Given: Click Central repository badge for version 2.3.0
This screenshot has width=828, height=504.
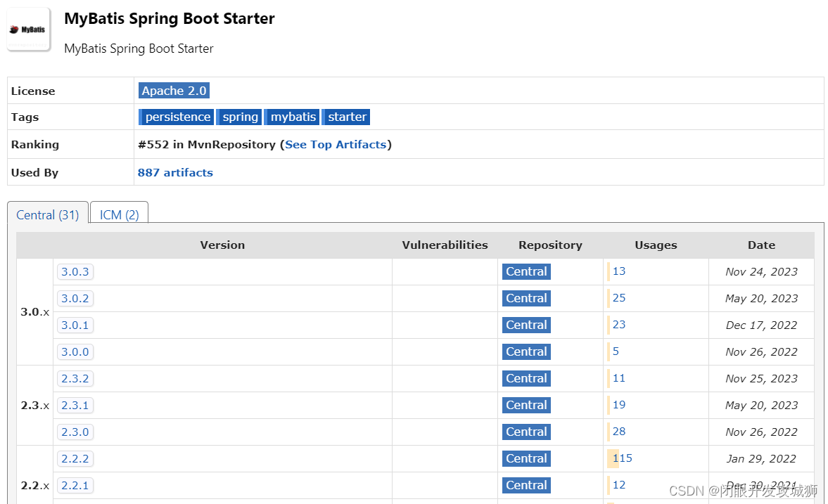Looking at the screenshot, I should tap(526, 432).
